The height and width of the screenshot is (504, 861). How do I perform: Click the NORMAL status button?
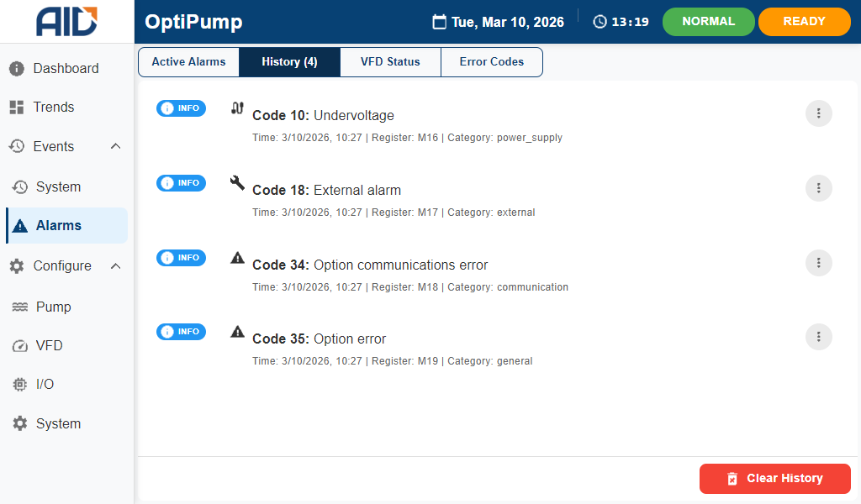pos(708,22)
